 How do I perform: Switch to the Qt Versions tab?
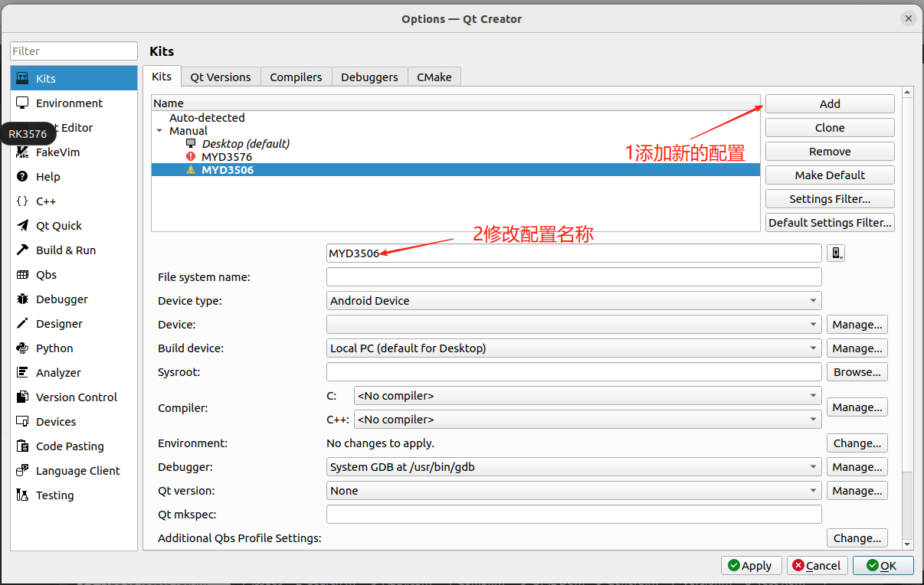click(221, 77)
